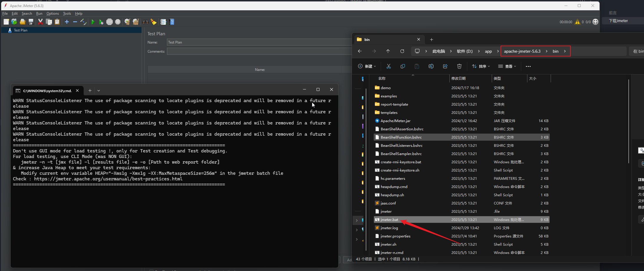The height and width of the screenshot is (271, 644).
Task: Click Paste clipboard icon in JMeter toolbar
Action: 57,22
